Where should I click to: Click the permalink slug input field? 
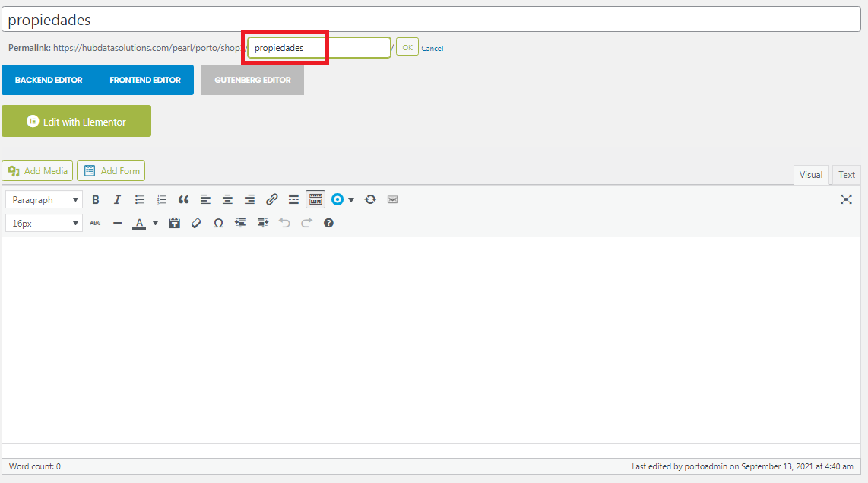click(319, 48)
